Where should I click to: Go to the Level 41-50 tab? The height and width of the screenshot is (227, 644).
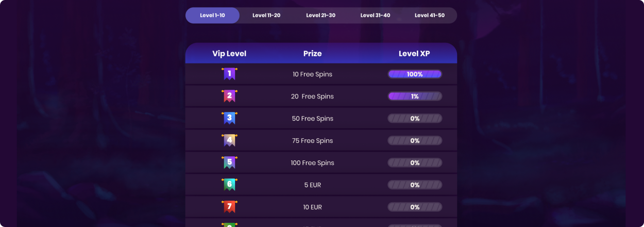coord(430,15)
